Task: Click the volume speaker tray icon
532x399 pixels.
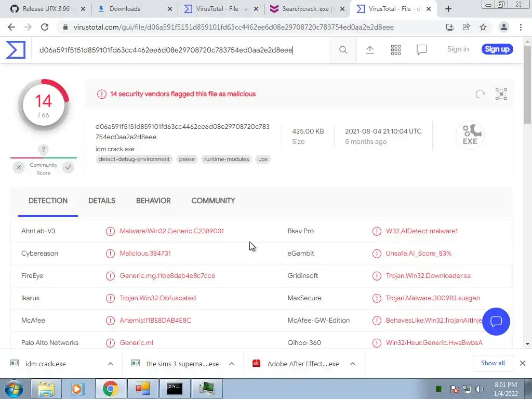Action: (x=480, y=389)
